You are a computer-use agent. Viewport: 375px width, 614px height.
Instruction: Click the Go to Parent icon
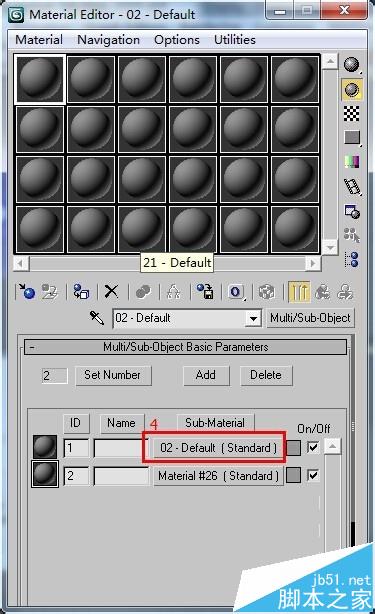click(323, 292)
